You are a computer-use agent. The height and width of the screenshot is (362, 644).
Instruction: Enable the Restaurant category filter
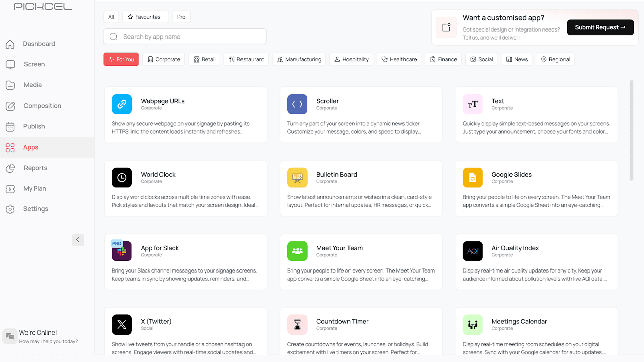pyautogui.click(x=246, y=59)
